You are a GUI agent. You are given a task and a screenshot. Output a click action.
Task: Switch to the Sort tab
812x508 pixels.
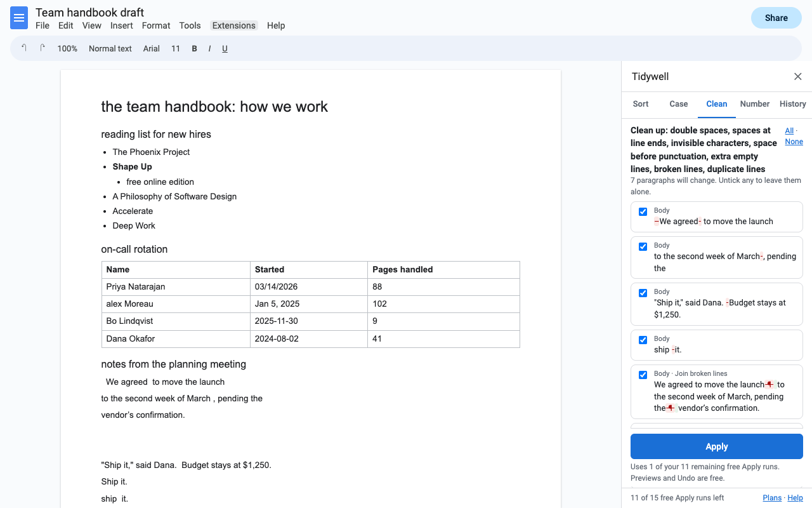point(641,104)
